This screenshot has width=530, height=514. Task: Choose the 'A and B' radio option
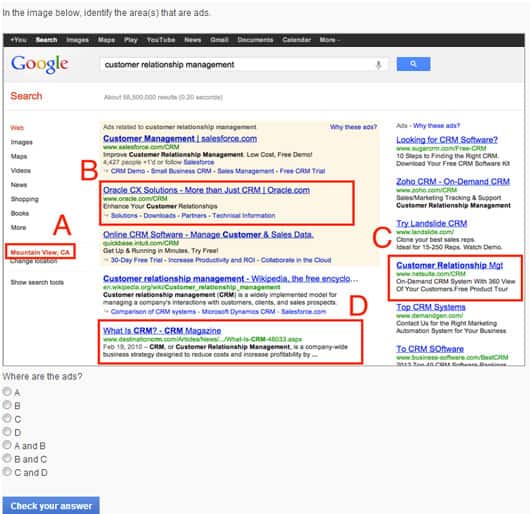point(7,445)
